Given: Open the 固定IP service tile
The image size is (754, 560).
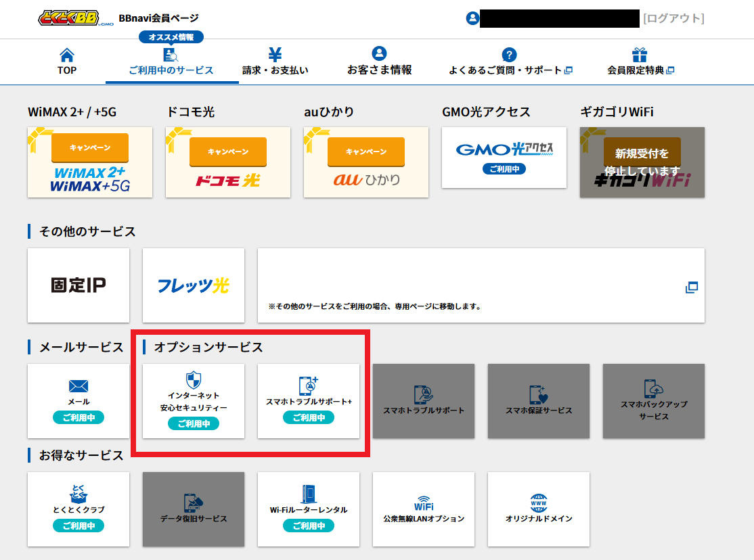Looking at the screenshot, I should coord(79,285).
